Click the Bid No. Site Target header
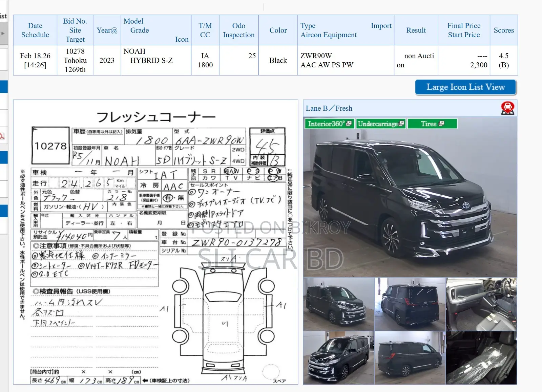 click(x=75, y=30)
